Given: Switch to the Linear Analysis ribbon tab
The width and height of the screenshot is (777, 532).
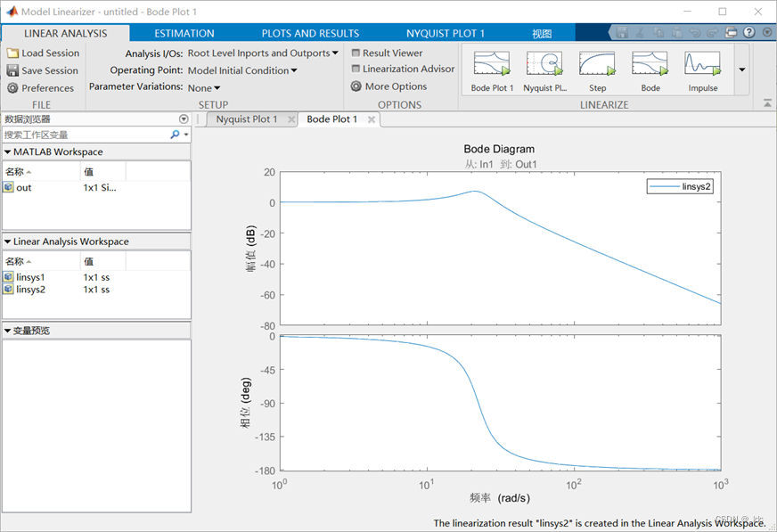Looking at the screenshot, I should [65, 33].
